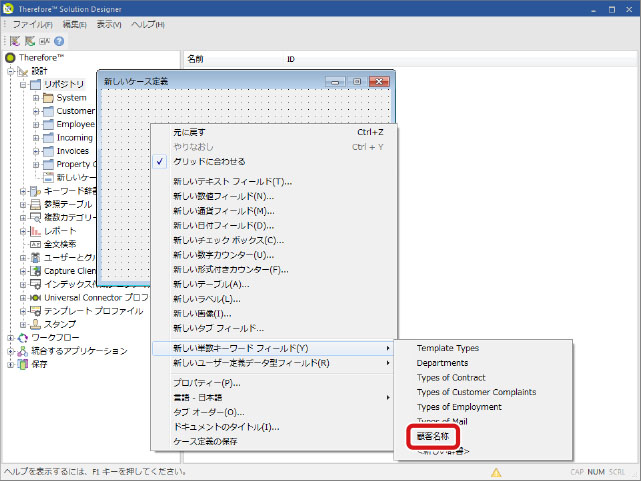This screenshot has width=641, height=481.
Task: Click the Invoices category folder icon
Action: (47, 151)
